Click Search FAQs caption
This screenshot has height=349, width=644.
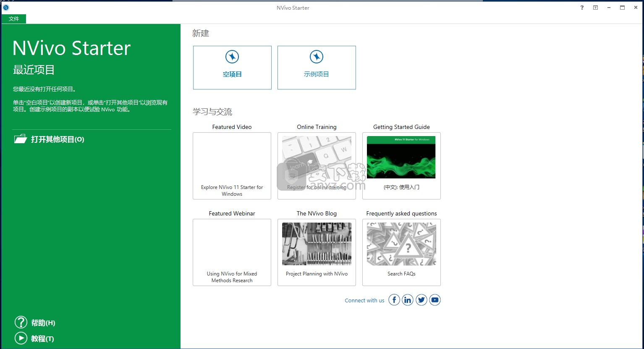[401, 274]
